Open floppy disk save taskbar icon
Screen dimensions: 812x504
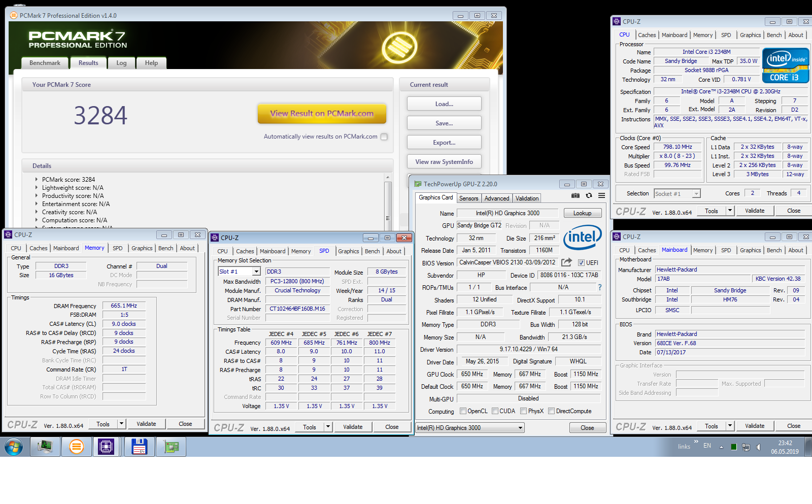139,447
